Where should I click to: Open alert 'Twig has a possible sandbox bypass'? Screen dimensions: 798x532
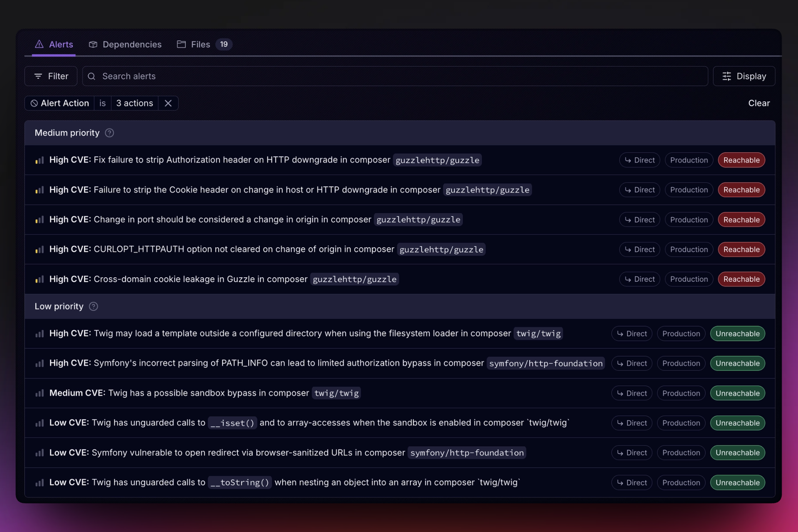tap(399, 393)
